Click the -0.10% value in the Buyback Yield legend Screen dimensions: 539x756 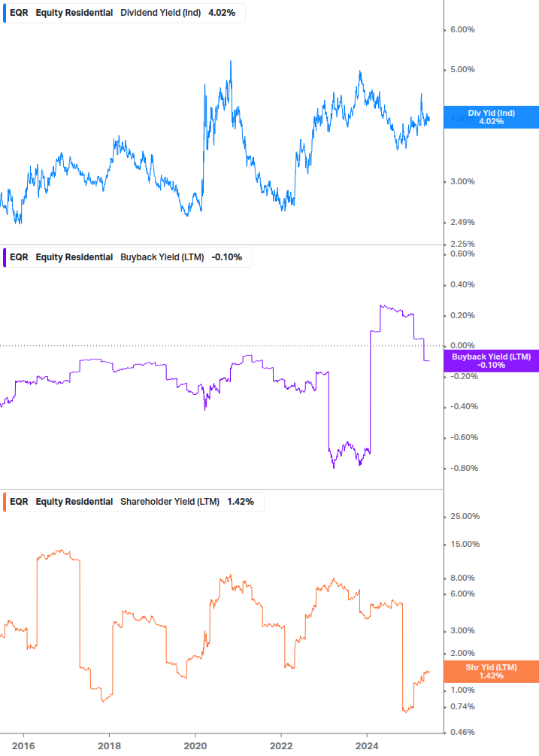227,257
